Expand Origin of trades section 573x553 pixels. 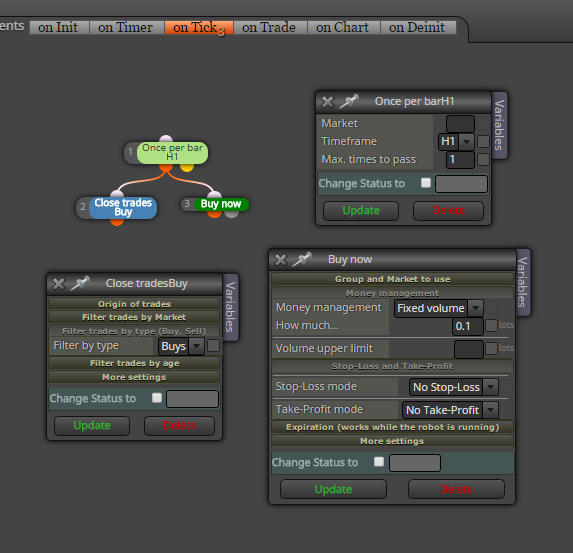(x=134, y=304)
